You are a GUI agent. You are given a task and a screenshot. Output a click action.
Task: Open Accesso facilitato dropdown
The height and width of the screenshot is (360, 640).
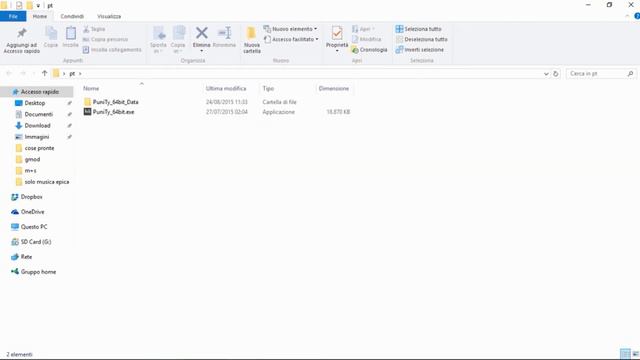291,39
